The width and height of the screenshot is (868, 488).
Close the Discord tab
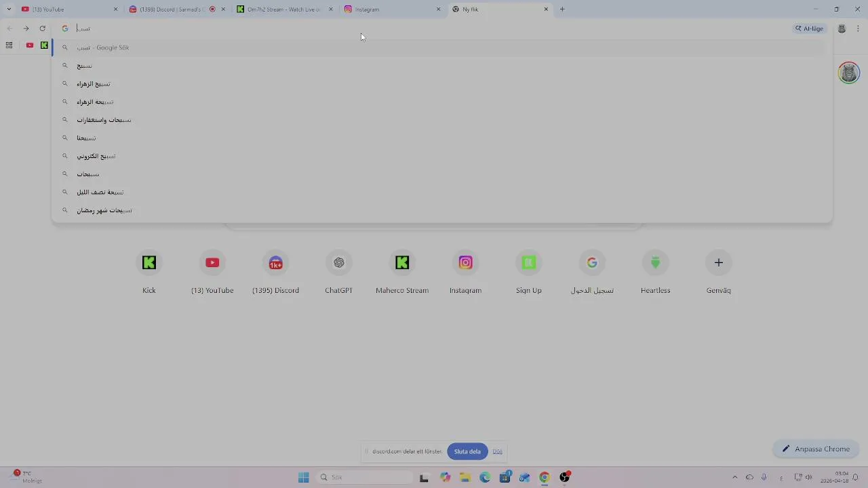(x=223, y=9)
